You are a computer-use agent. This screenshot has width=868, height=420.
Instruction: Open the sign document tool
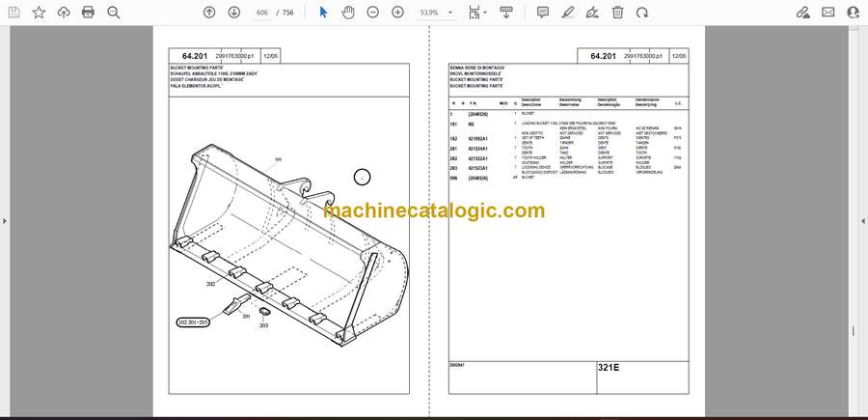point(593,13)
